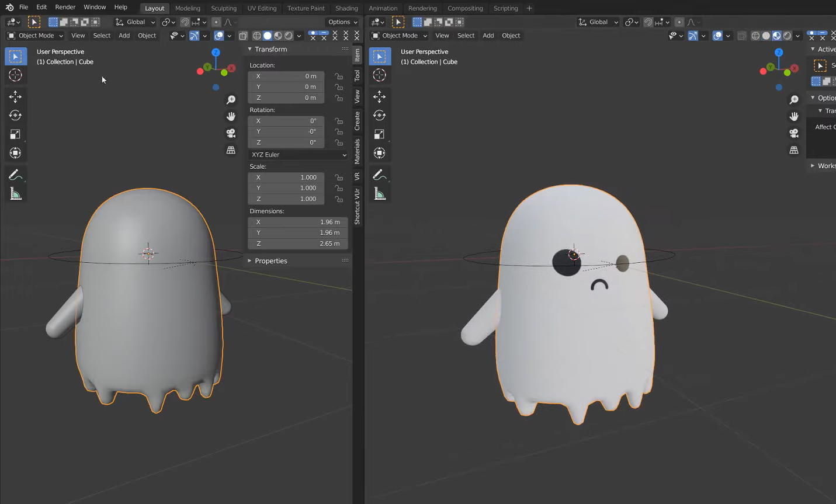Toggle overlays display in left viewport header
The width and height of the screenshot is (836, 504).
coord(219,36)
